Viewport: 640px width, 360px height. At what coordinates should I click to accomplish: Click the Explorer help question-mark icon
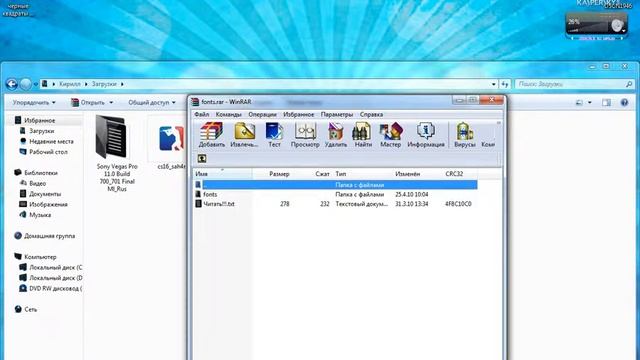624,102
